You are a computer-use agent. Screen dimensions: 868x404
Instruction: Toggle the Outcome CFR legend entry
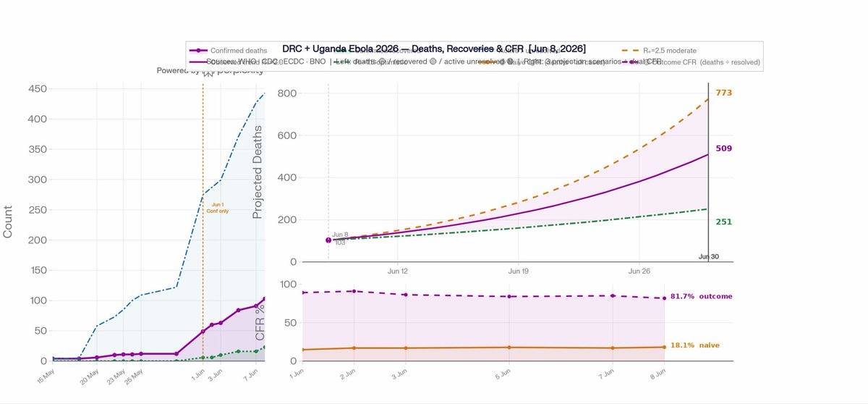click(693, 63)
